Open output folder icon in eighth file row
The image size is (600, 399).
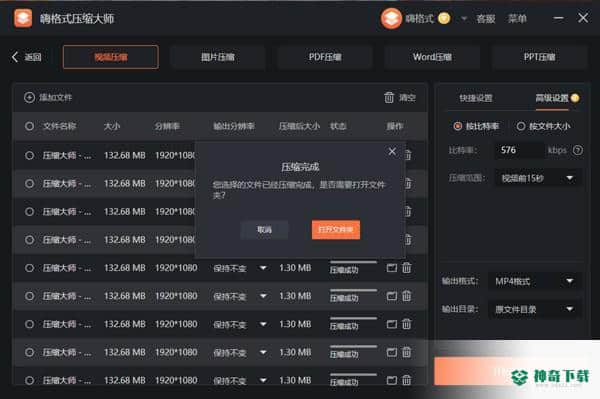point(391,352)
